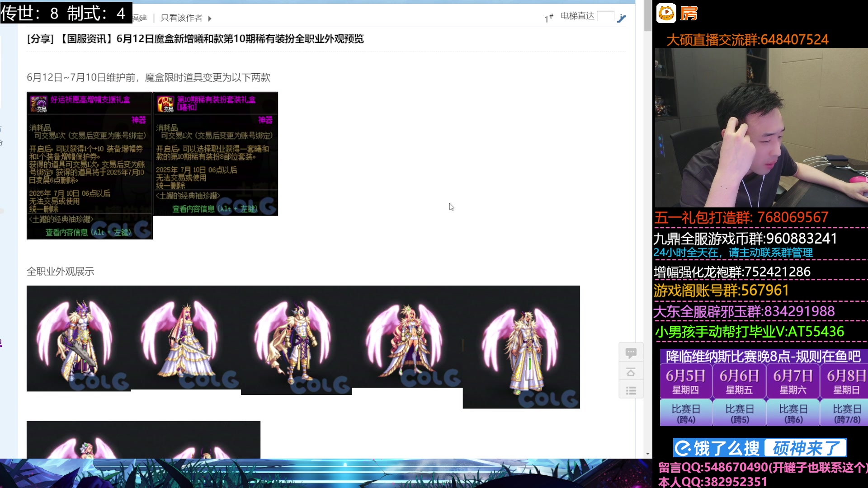Select the 6月5日 星期四 calendar cell
This screenshot has width=868, height=488.
(686, 382)
